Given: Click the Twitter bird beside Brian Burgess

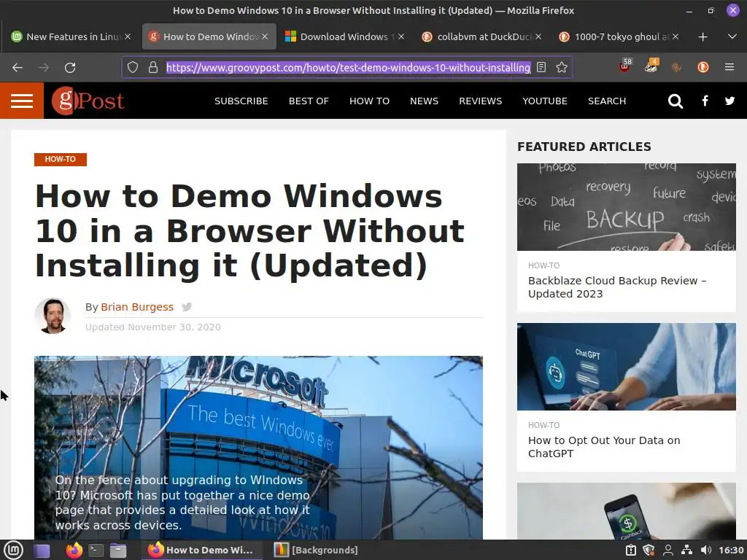Looking at the screenshot, I should tap(187, 307).
